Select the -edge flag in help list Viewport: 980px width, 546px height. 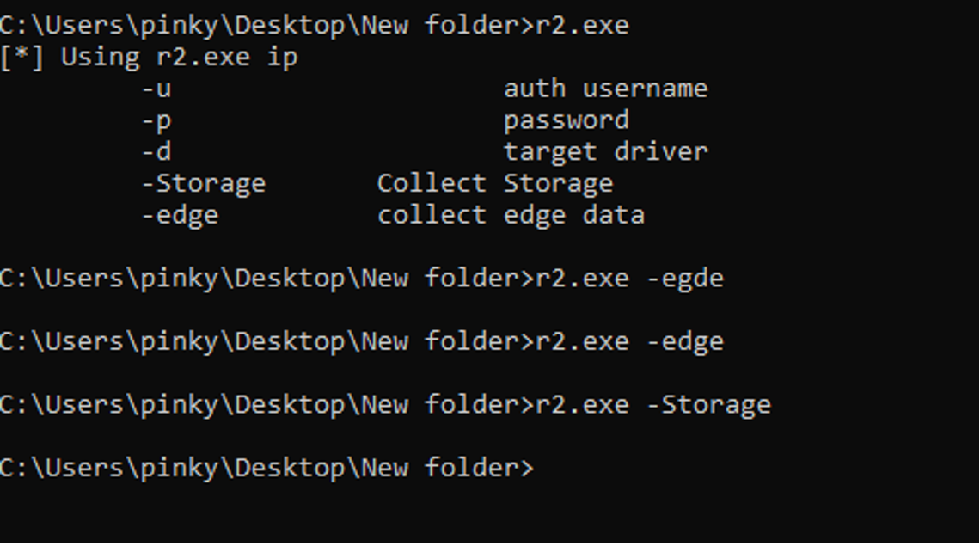180,215
